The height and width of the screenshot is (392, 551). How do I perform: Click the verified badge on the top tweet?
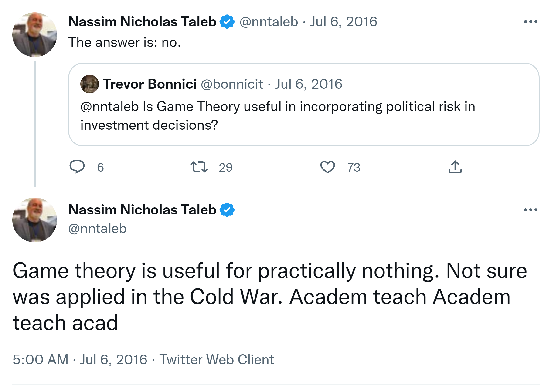pyautogui.click(x=227, y=22)
